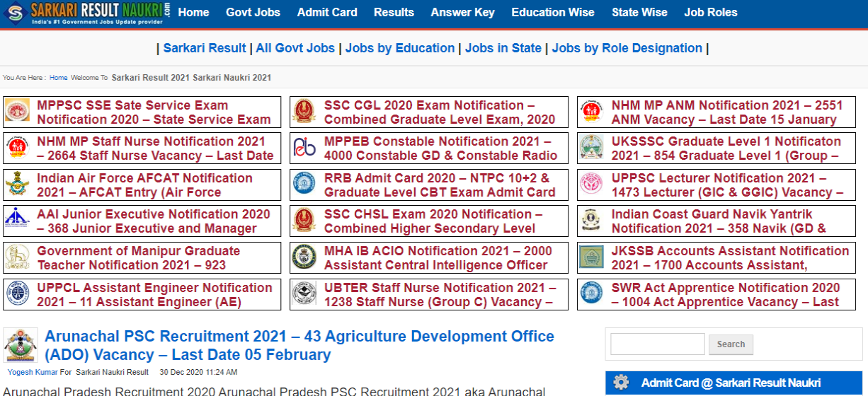Open SSC CHSL Exam 2020 Notification link

point(433,221)
